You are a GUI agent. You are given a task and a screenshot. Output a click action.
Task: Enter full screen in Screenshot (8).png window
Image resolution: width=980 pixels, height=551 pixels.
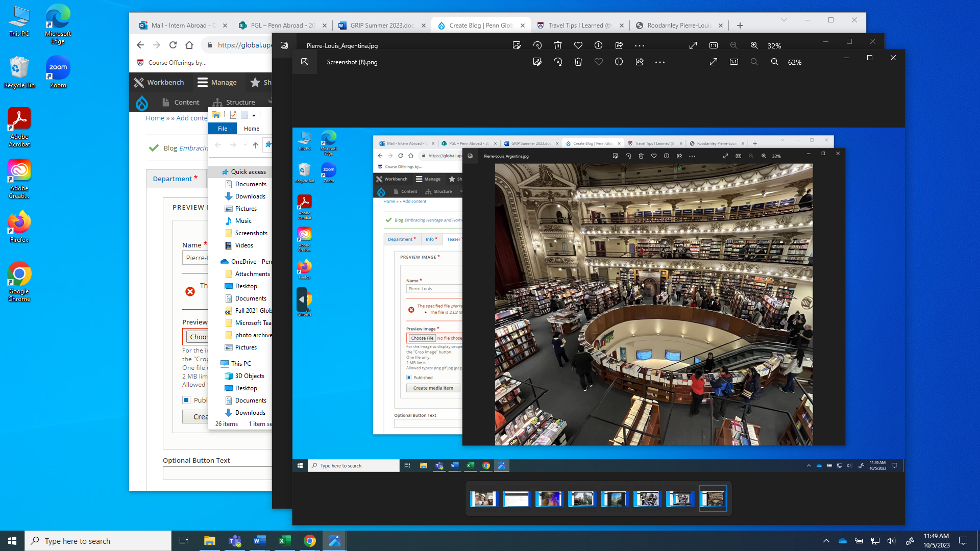coord(714,62)
